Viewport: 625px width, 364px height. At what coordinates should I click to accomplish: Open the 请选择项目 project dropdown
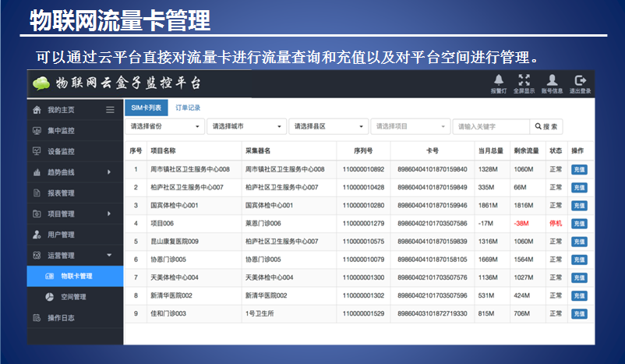coord(411,126)
